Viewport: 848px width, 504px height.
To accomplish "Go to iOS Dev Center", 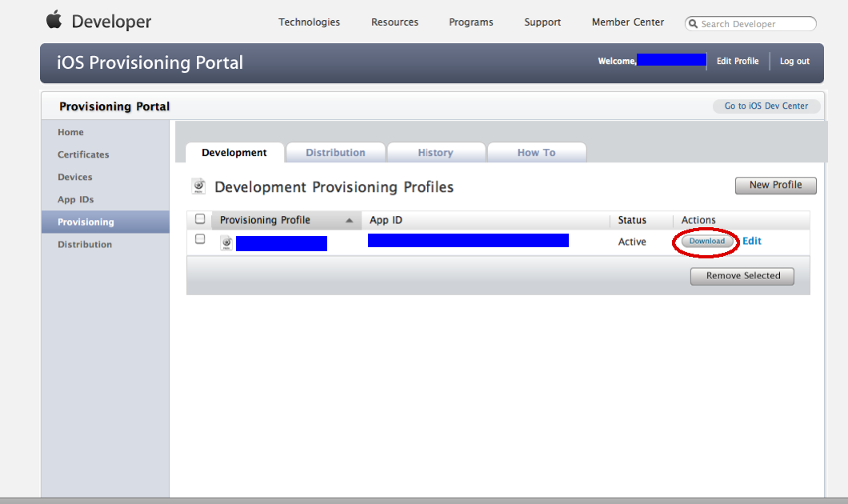I will [766, 106].
